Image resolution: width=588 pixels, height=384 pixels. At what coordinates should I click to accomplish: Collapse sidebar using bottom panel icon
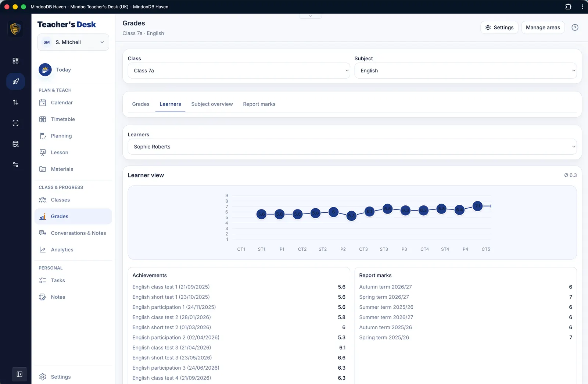click(x=19, y=374)
